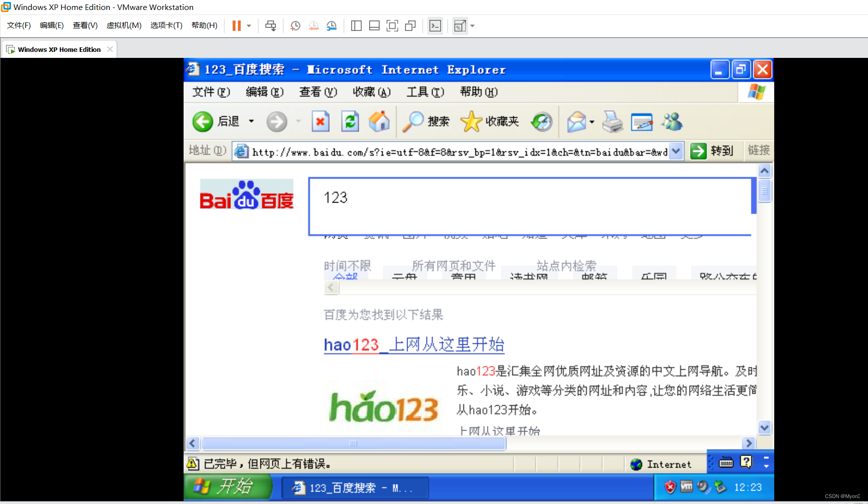Click the greyed Forward arrow in IE
868x504 pixels.
coord(277,121)
